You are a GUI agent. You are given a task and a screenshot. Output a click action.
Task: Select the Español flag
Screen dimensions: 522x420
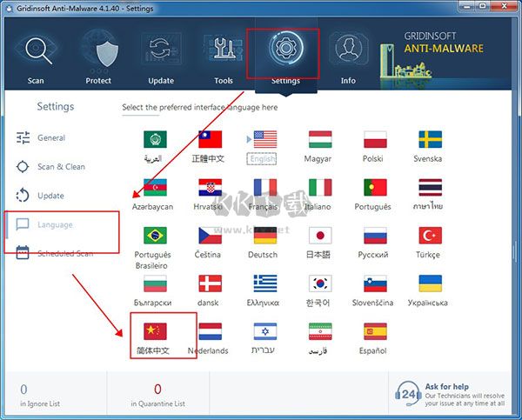375,331
